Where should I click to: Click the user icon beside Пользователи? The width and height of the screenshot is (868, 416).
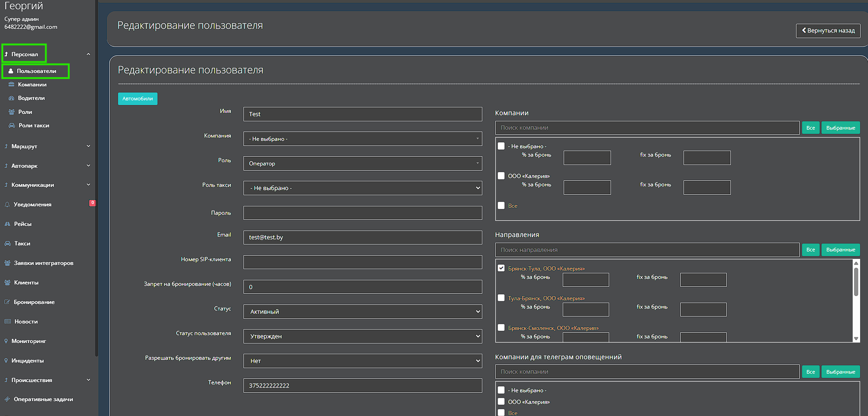pyautogui.click(x=11, y=71)
